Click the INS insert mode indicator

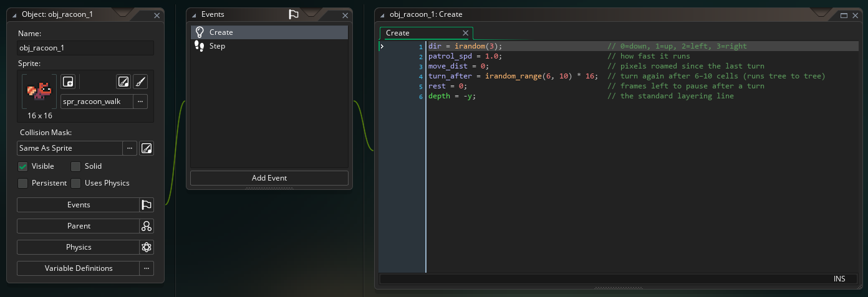click(839, 279)
